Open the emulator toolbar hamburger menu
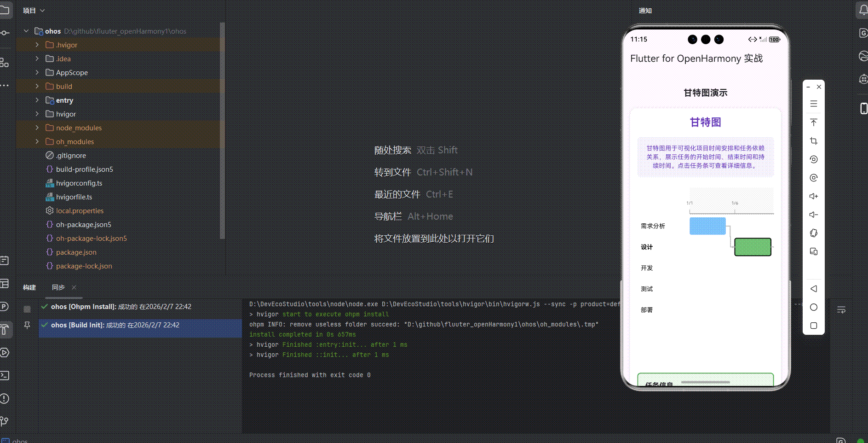This screenshot has height=443, width=868. coord(813,104)
